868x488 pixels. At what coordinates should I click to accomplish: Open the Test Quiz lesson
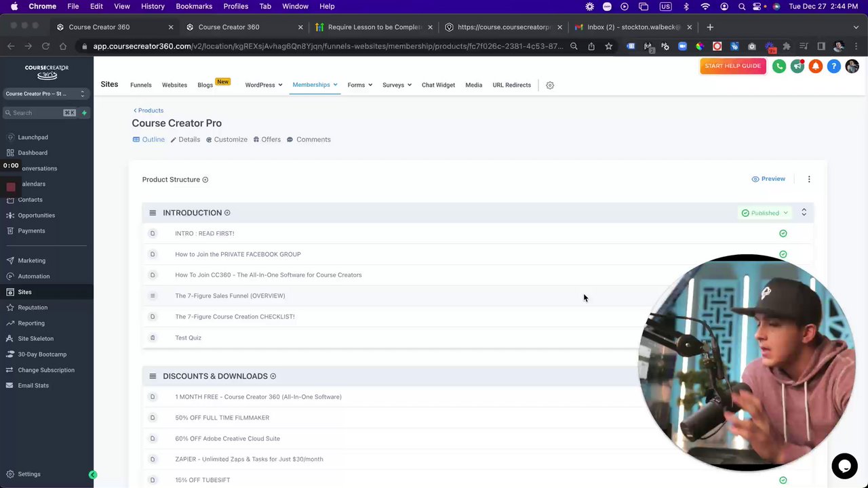click(188, 338)
